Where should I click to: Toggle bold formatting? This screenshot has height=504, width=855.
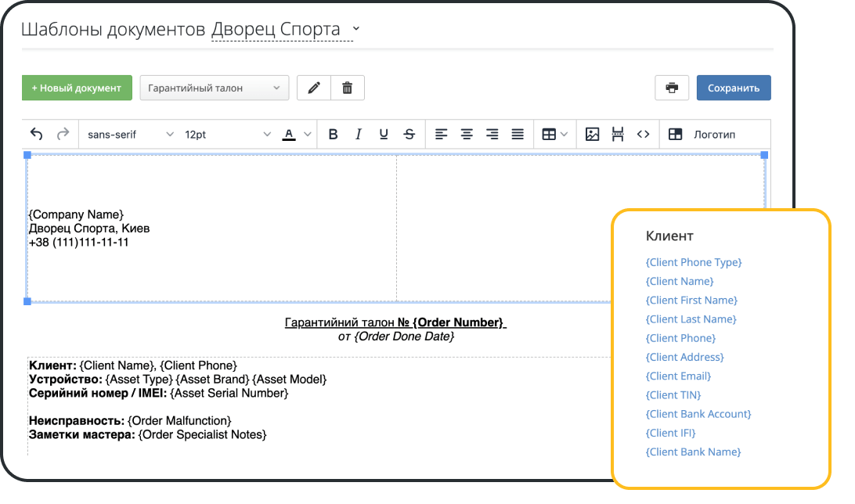(x=333, y=134)
